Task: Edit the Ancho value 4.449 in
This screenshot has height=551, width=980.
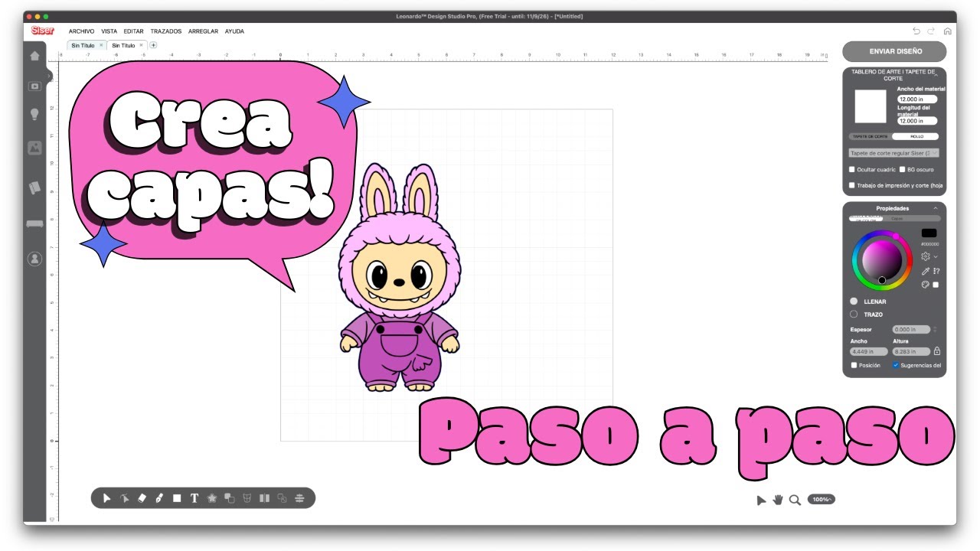Action: tap(869, 351)
